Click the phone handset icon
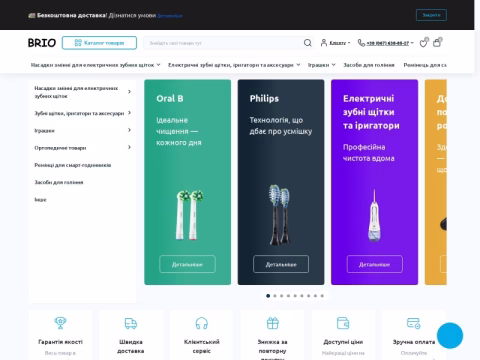The height and width of the screenshot is (360, 480). (361, 43)
